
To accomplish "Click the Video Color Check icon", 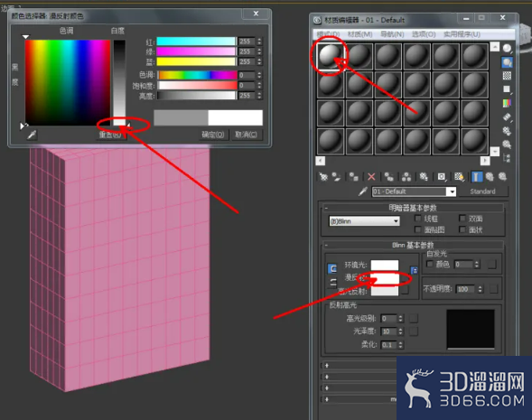I will [507, 103].
